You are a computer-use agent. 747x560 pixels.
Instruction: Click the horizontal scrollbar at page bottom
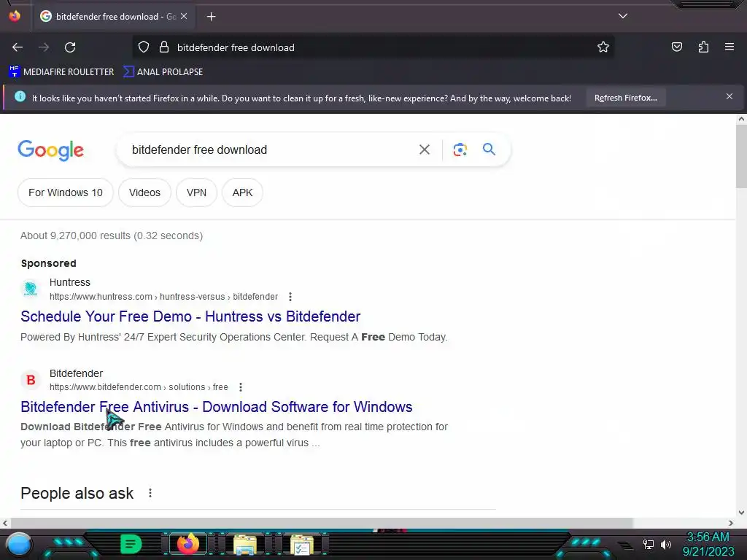coord(322,523)
